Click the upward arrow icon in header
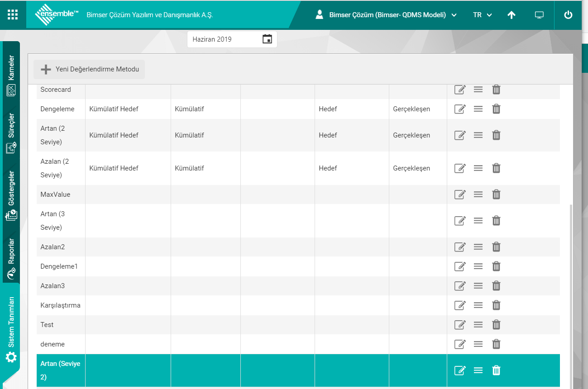This screenshot has height=389, width=588. tap(512, 15)
